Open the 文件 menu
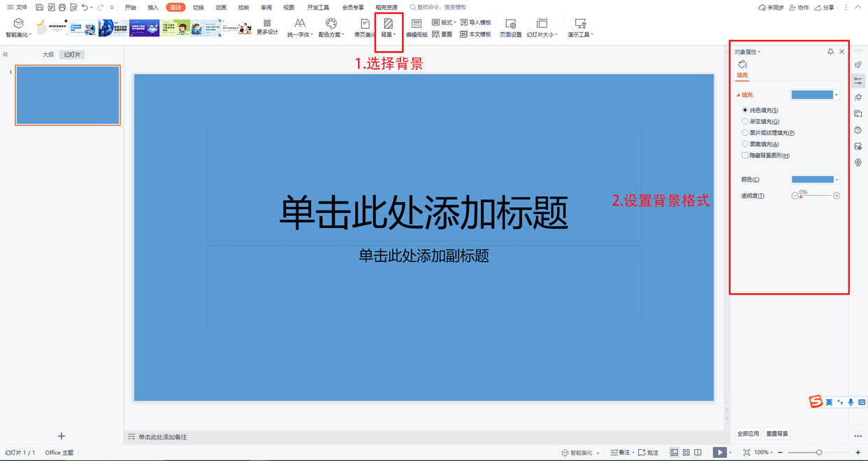This screenshot has height=461, width=868. click(17, 7)
